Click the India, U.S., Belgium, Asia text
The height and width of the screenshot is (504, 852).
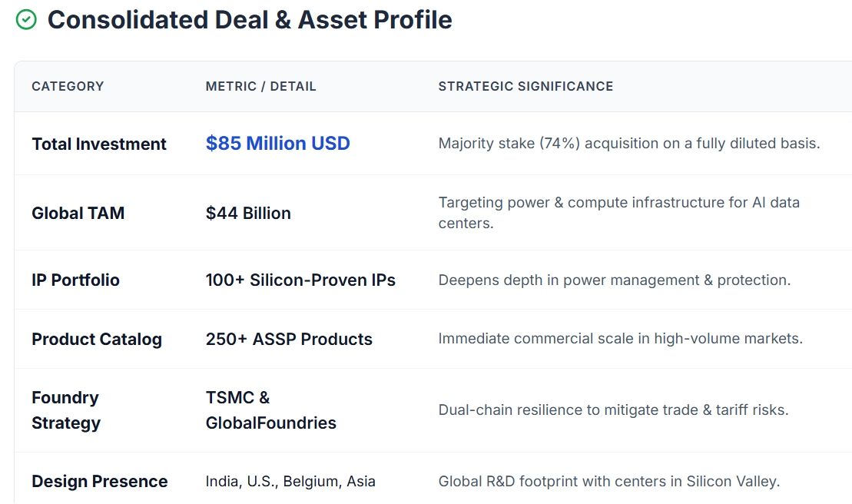point(290,482)
